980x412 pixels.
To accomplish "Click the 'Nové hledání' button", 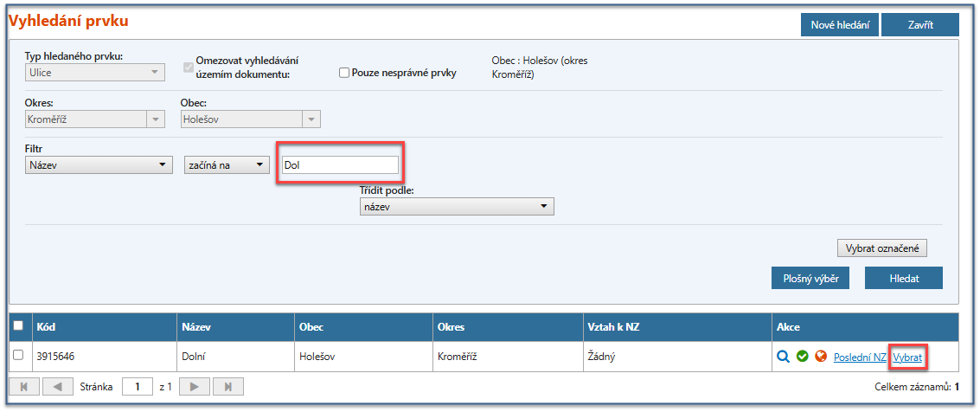I will pos(839,25).
